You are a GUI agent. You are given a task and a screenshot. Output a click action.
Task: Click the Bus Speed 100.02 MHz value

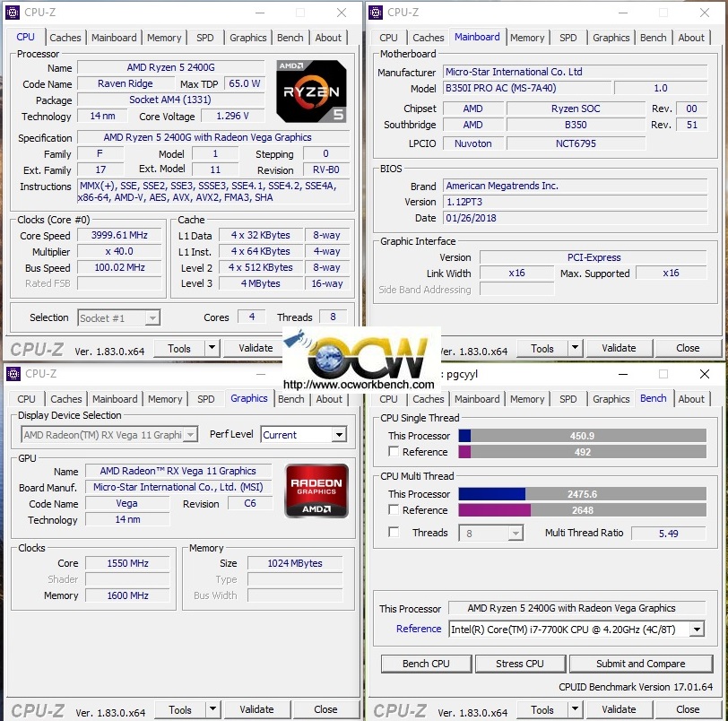pos(119,267)
